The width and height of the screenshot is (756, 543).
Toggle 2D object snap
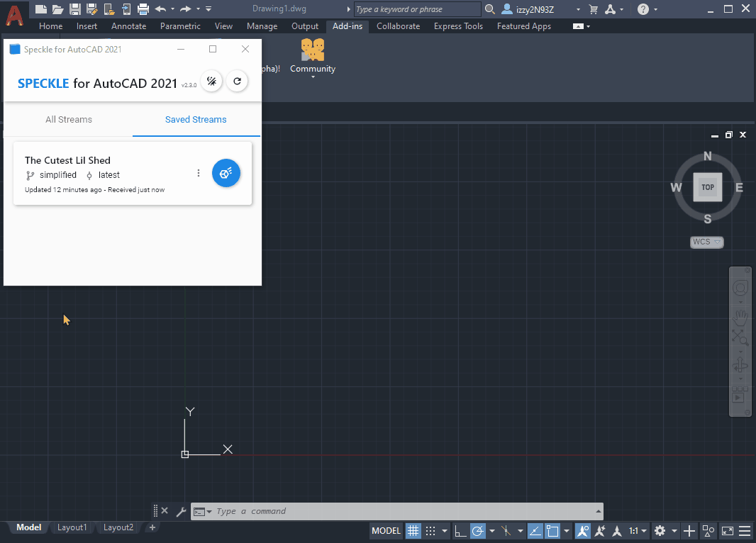[x=552, y=531]
